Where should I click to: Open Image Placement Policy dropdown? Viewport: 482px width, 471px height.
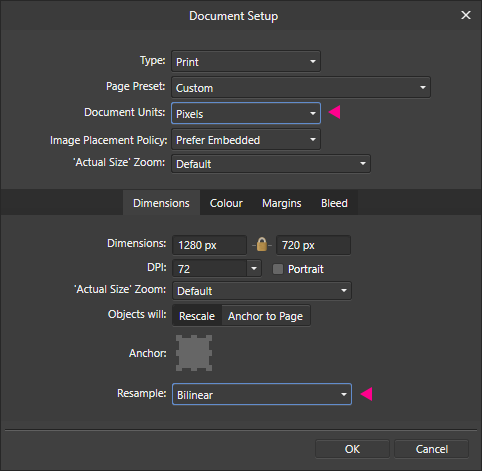click(x=246, y=139)
